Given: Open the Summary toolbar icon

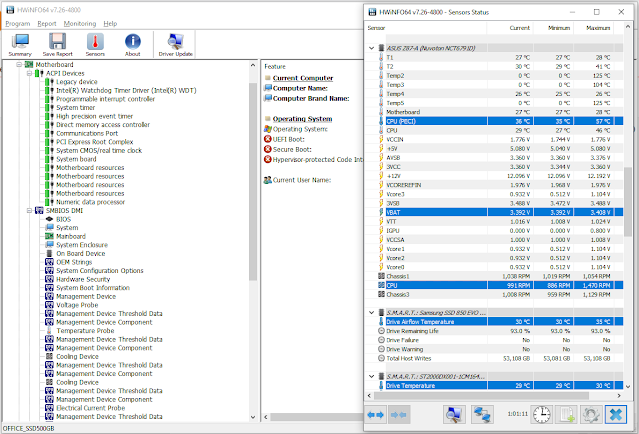Looking at the screenshot, I should click(x=20, y=44).
